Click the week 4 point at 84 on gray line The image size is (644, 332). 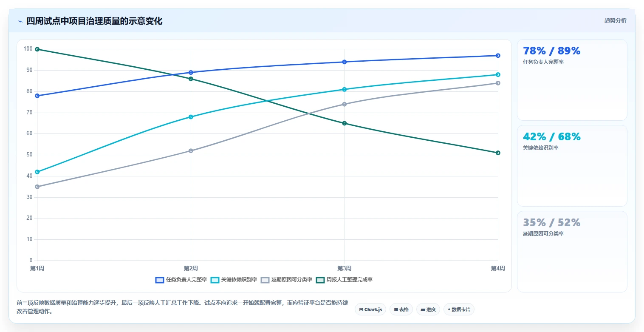click(498, 83)
